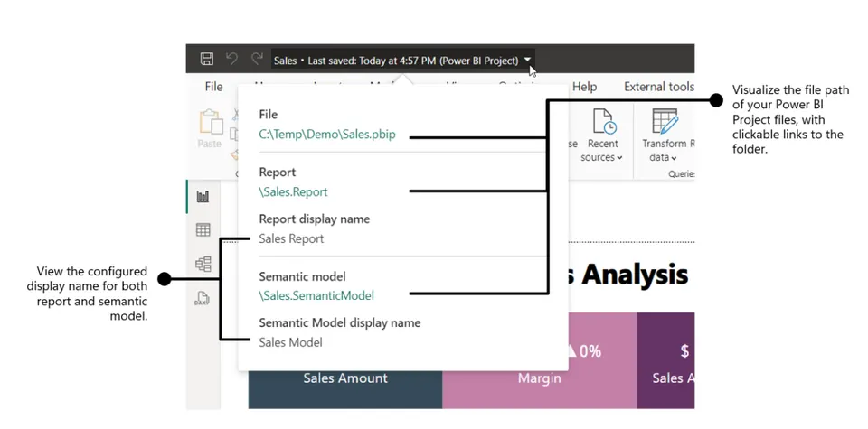
Task: Switch to Report view icon
Action: click(203, 196)
